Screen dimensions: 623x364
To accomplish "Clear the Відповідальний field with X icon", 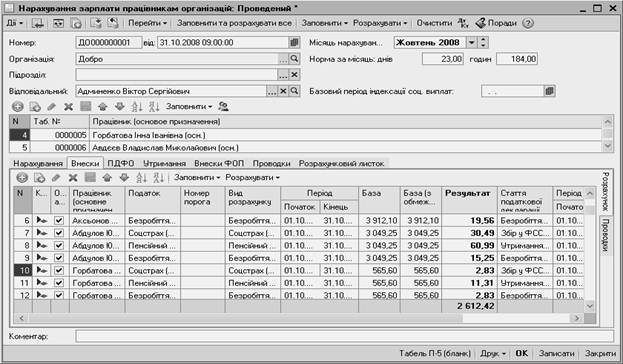I will click(x=283, y=91).
